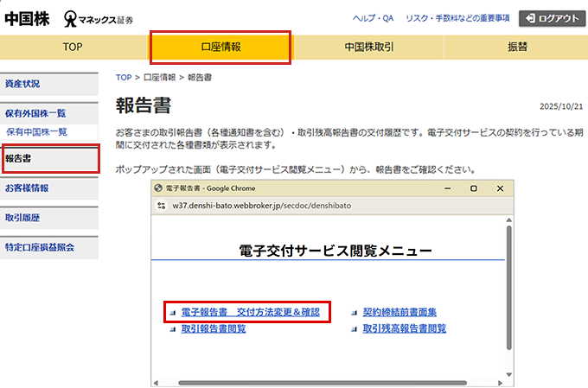Open 保有外国株一覧 in the sidebar

click(x=49, y=113)
